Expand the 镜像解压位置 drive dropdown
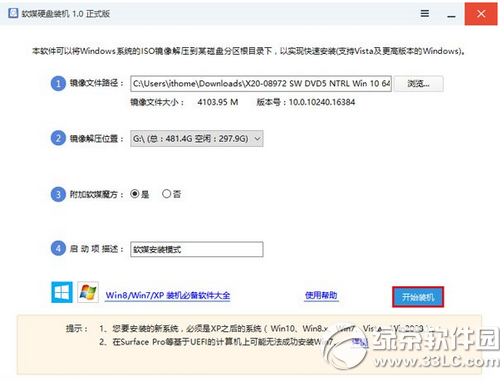 [x=197, y=138]
